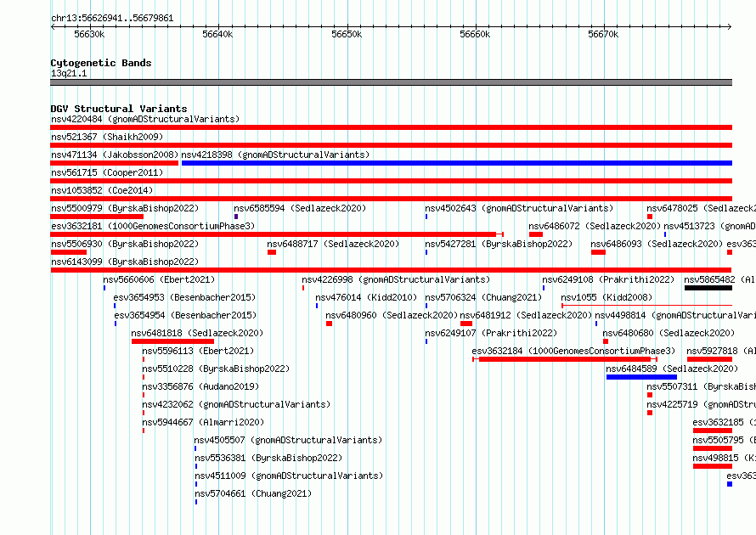Open nsv6480960 (Sedlazeck2020) label
This screenshot has width=756, height=535.
point(392,315)
